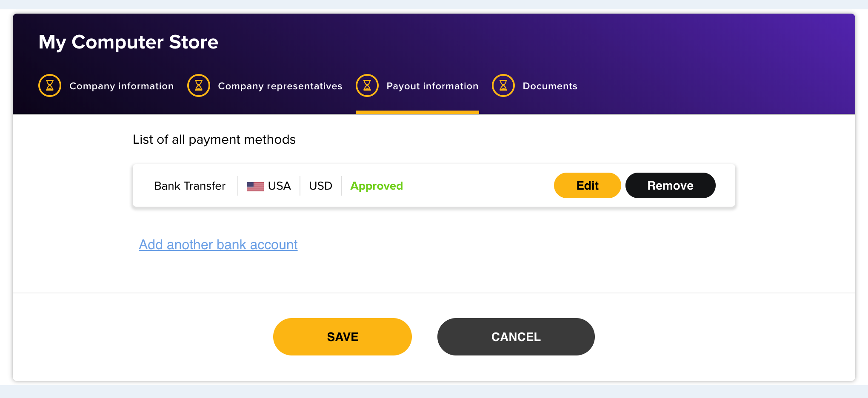Remove the USA bank transfer method

tap(670, 185)
